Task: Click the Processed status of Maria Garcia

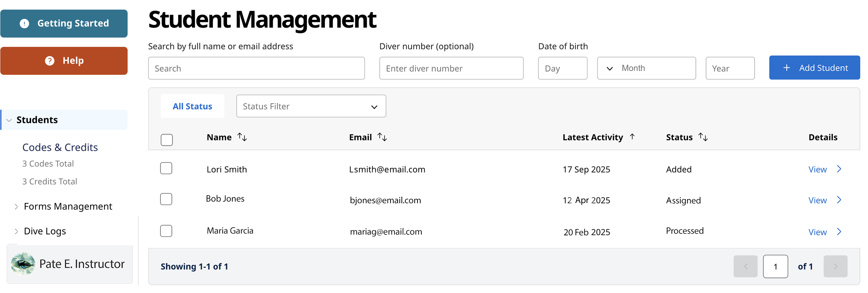Action: click(x=685, y=231)
